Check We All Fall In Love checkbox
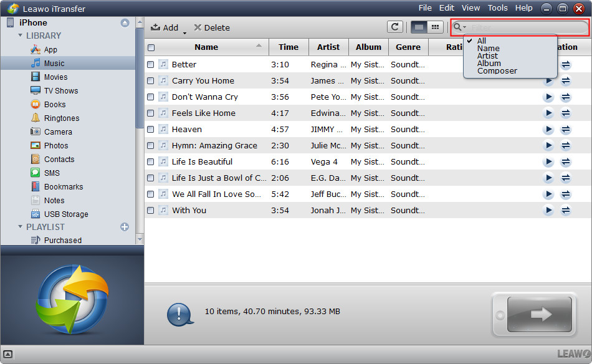 tap(150, 194)
